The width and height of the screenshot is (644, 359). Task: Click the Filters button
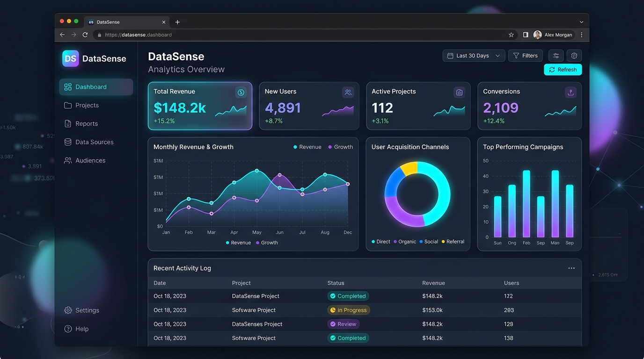coord(526,56)
